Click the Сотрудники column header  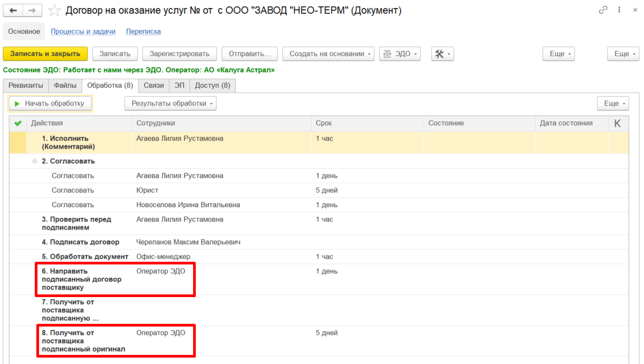(x=221, y=123)
